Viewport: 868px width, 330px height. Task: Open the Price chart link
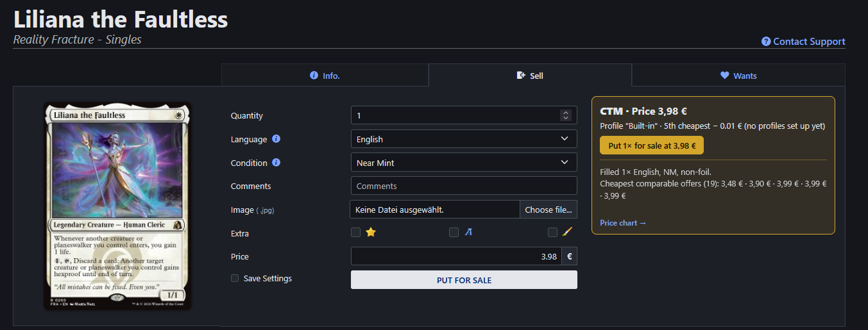[x=623, y=223]
